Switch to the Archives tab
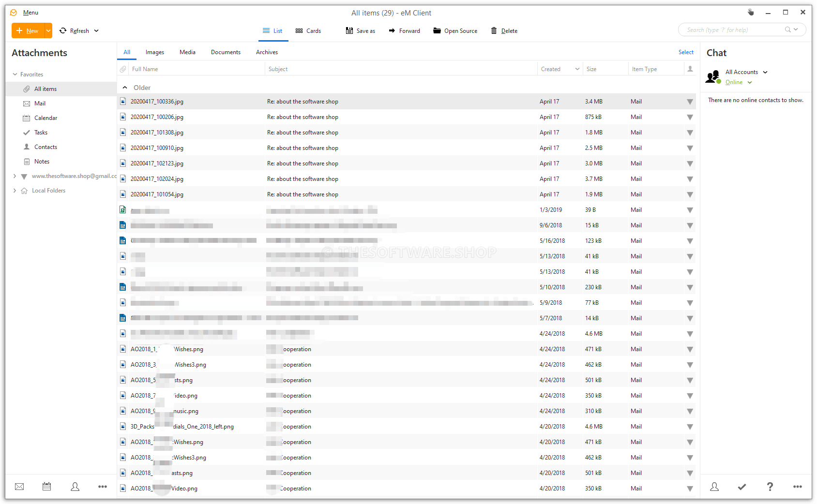Screen dimensions: 817x504 [x=266, y=52]
